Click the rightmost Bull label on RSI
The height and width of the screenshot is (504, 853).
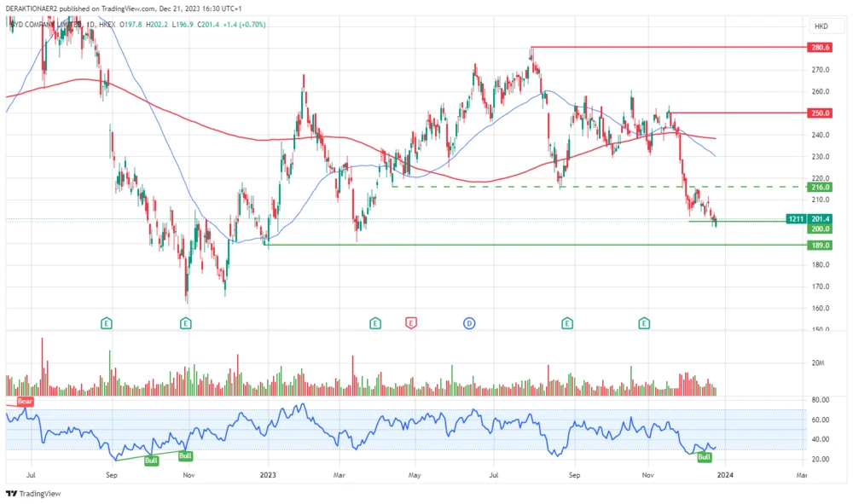click(x=705, y=458)
